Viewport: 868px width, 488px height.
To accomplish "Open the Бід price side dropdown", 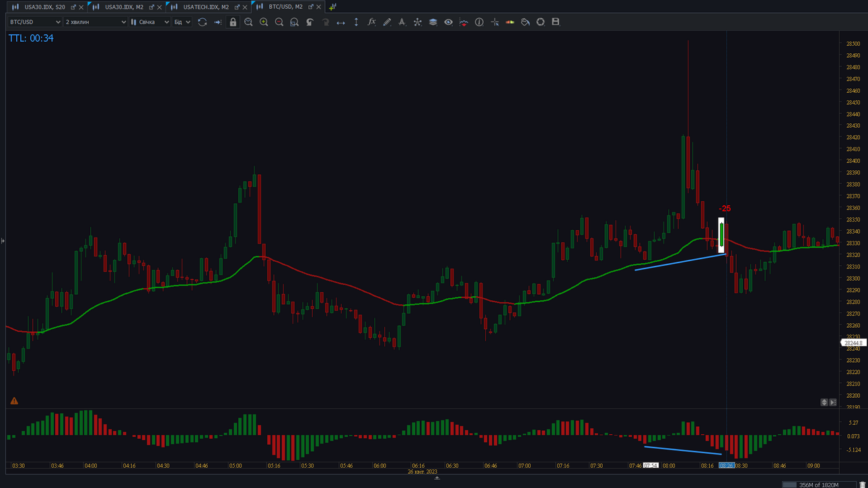I will [x=182, y=22].
